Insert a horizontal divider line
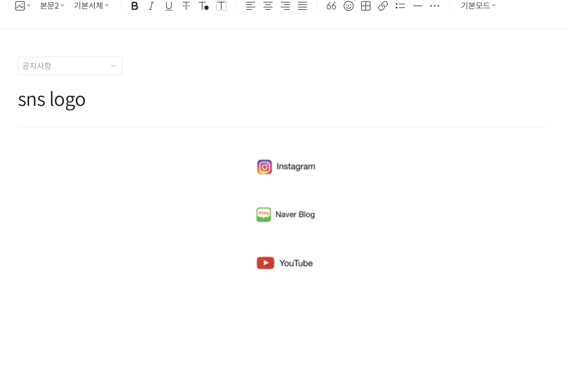The width and height of the screenshot is (568, 392). click(418, 6)
